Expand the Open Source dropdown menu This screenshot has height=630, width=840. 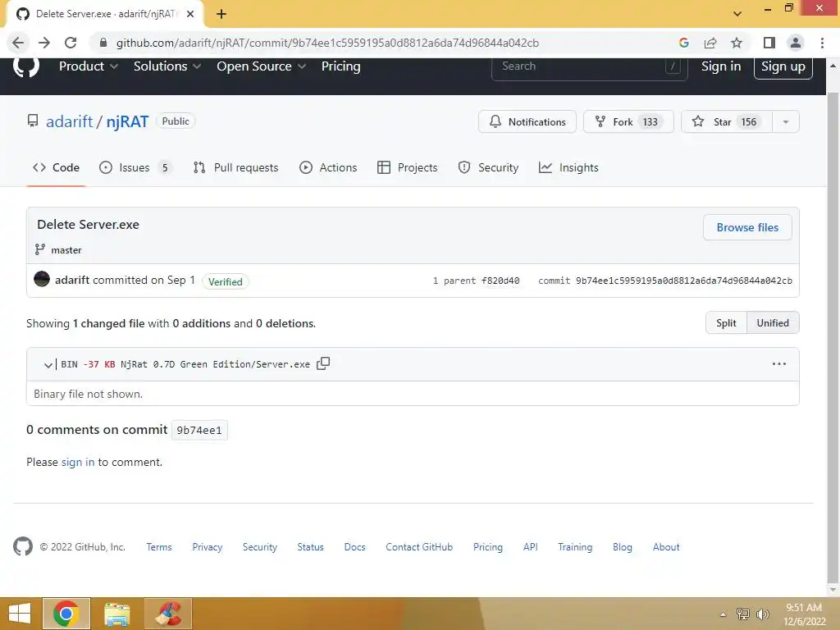(x=261, y=66)
